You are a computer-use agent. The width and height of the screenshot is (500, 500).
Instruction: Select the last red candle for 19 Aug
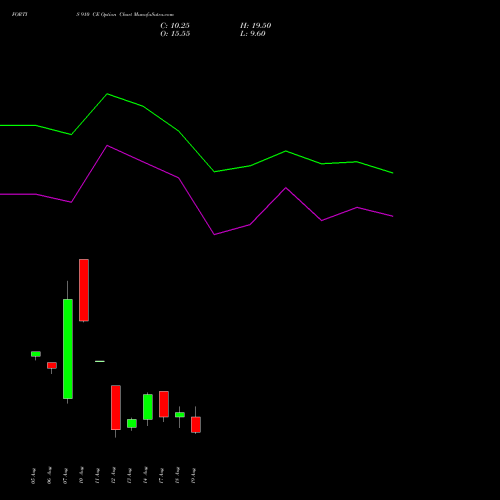pos(196,425)
